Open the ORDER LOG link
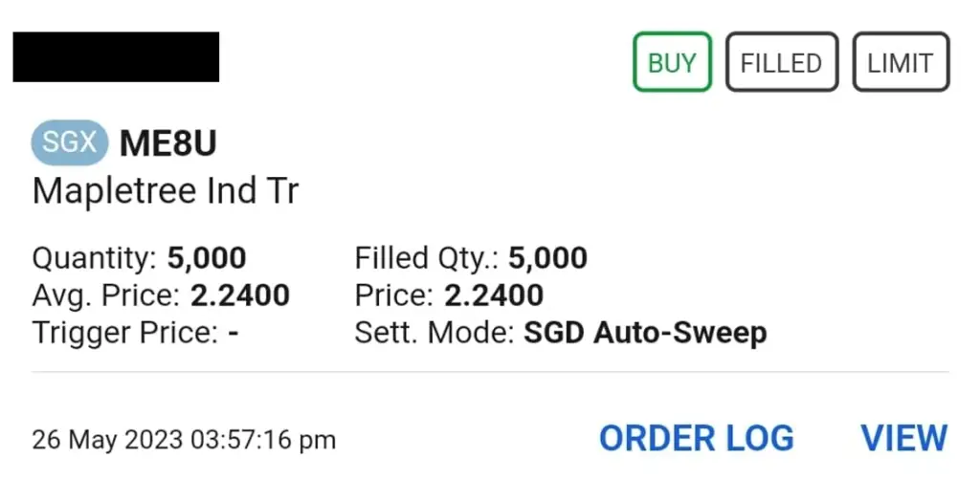 [697, 438]
